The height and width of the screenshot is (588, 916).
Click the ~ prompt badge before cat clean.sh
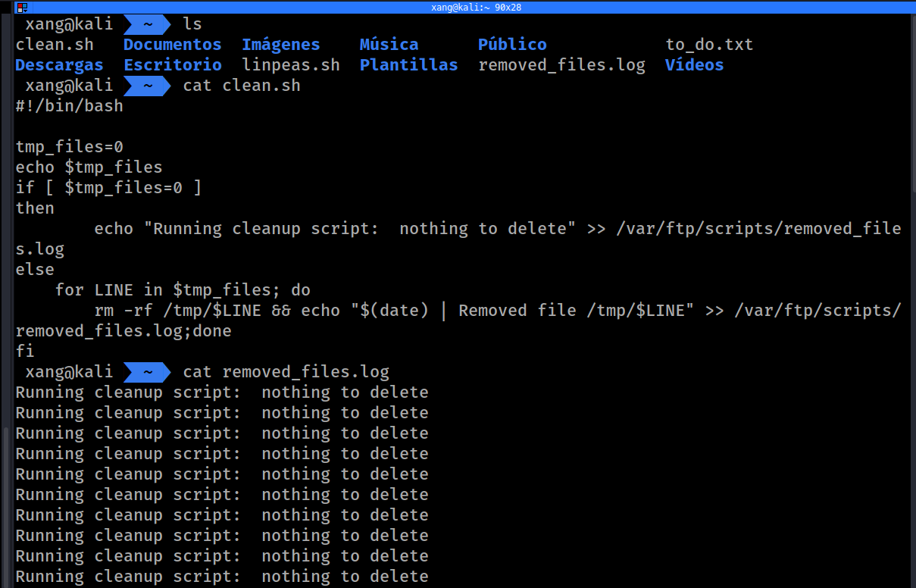[x=147, y=86]
